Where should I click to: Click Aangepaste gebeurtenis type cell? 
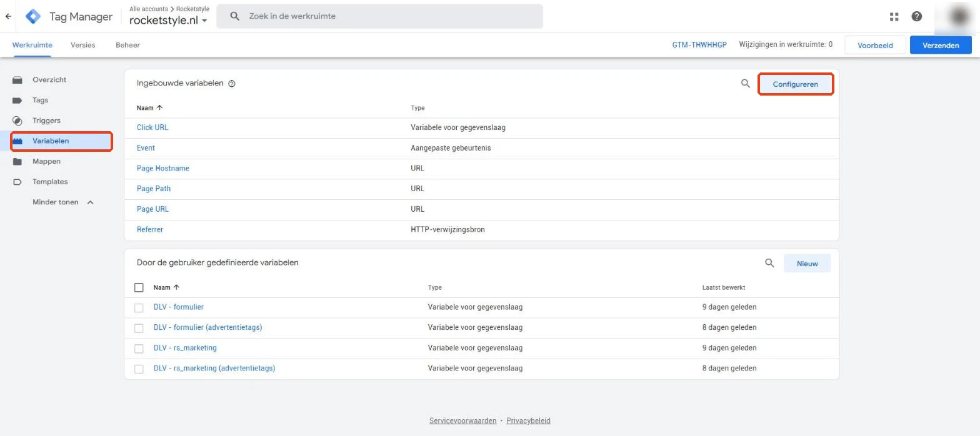click(451, 148)
